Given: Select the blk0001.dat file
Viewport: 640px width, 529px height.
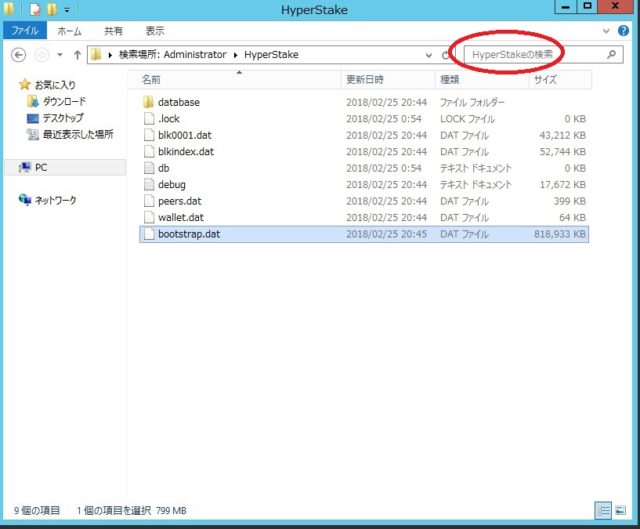Looking at the screenshot, I should click(x=364, y=135).
